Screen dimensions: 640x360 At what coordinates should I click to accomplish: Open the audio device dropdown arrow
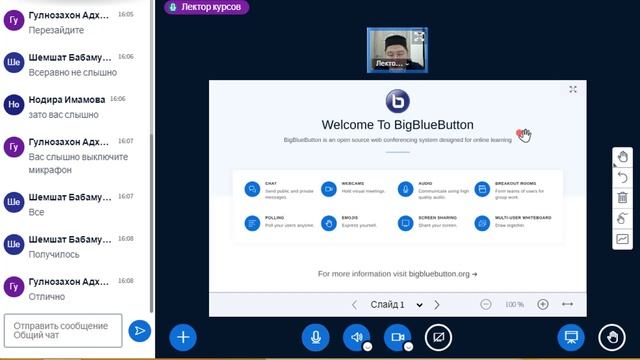click(x=367, y=347)
